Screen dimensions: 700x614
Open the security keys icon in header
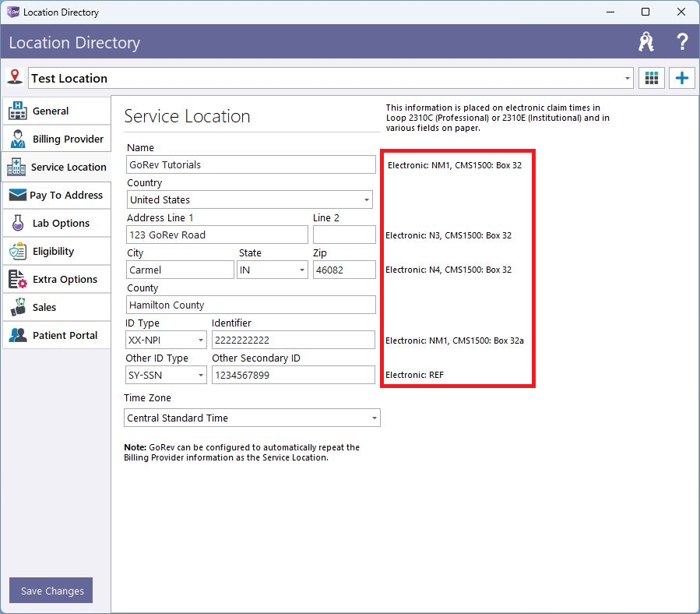(x=646, y=42)
